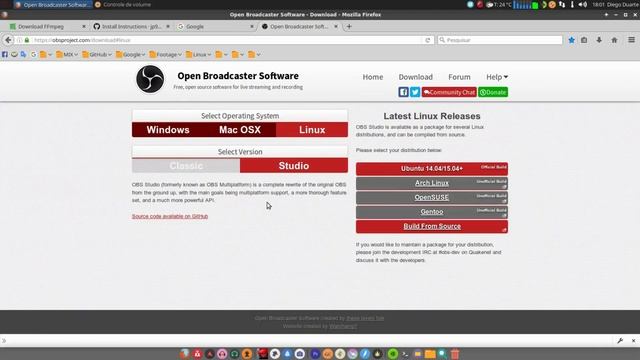
Task: Go to the Firefox home icon
Action: pyautogui.click(x=614, y=40)
